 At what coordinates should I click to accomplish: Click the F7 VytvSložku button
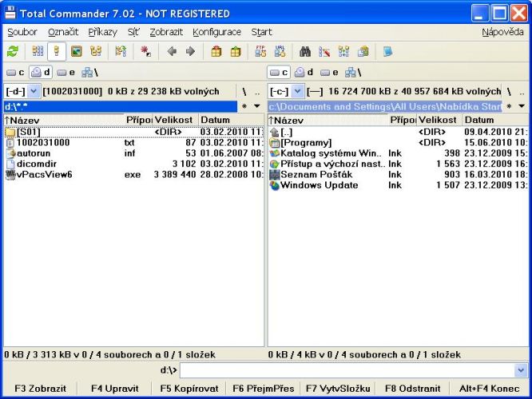pyautogui.click(x=338, y=389)
